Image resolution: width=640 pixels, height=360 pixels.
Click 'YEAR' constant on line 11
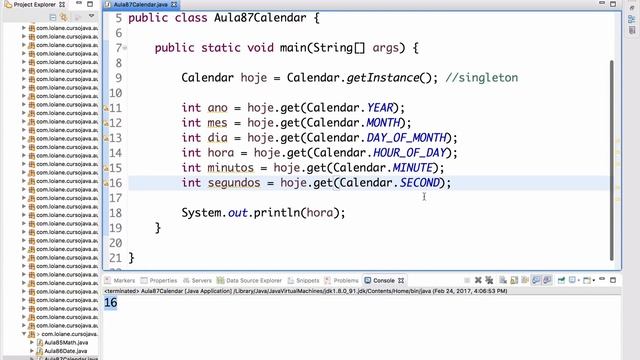380,108
